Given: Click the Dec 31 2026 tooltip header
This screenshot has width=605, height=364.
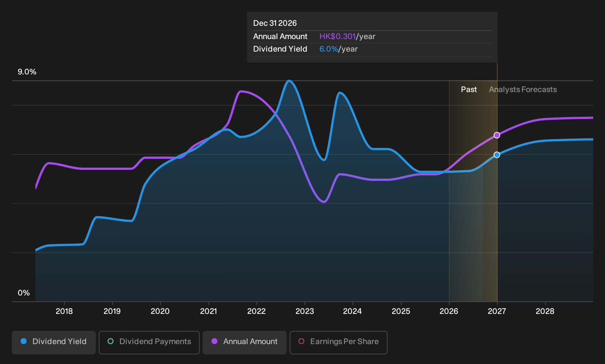Looking at the screenshot, I should (x=275, y=23).
